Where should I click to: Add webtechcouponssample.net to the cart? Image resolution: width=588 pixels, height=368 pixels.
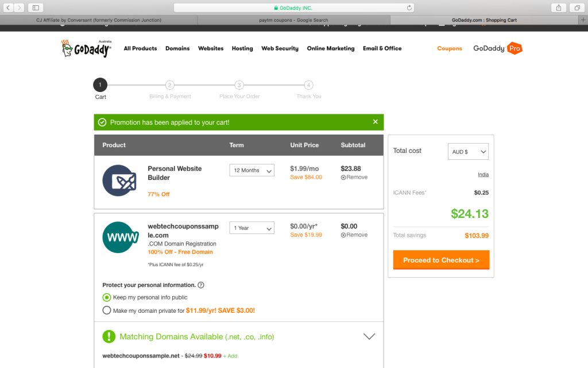230,356
